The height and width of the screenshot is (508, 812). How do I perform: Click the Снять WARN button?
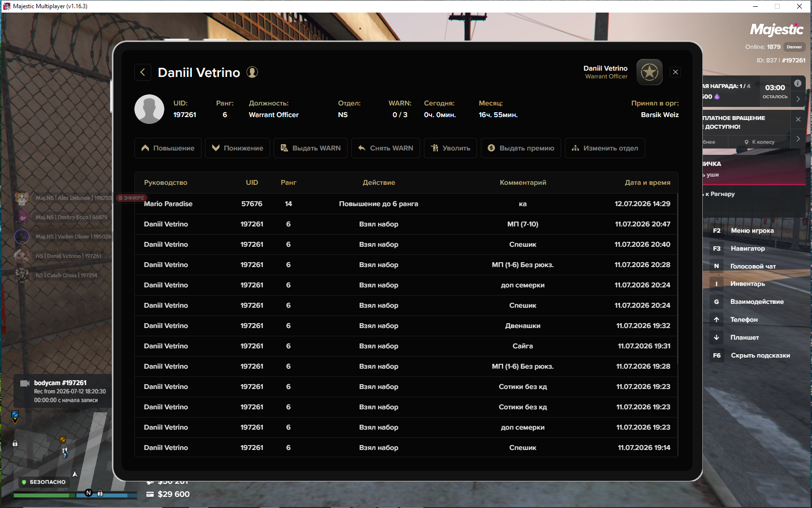click(x=386, y=148)
